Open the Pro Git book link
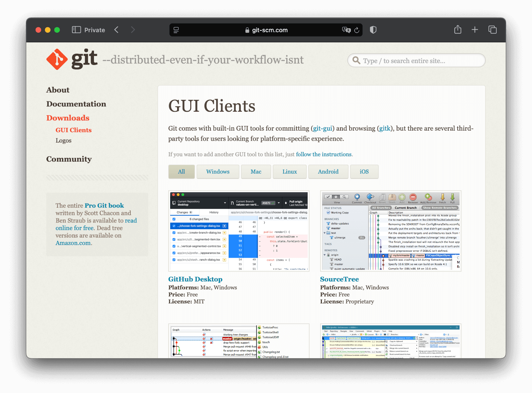The image size is (532, 393). point(104,206)
